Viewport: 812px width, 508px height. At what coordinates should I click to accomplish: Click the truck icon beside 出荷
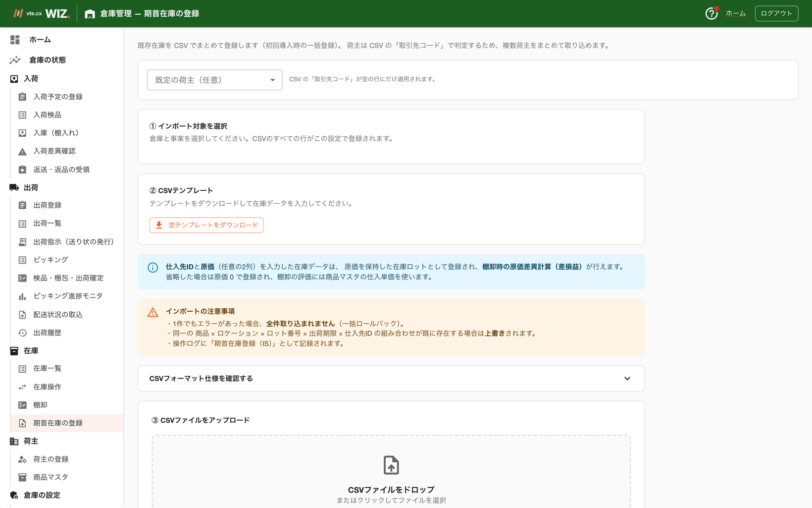tap(14, 187)
